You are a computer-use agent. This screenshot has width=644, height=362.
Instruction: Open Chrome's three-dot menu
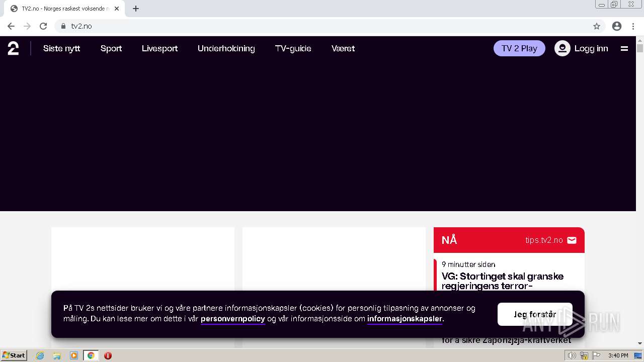pos(633,26)
